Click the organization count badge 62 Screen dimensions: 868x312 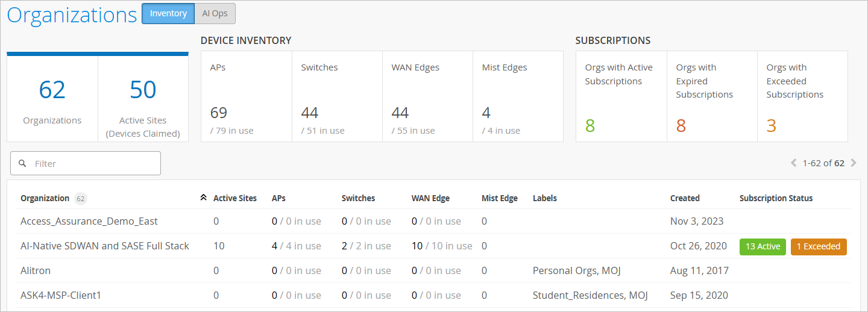[80, 198]
